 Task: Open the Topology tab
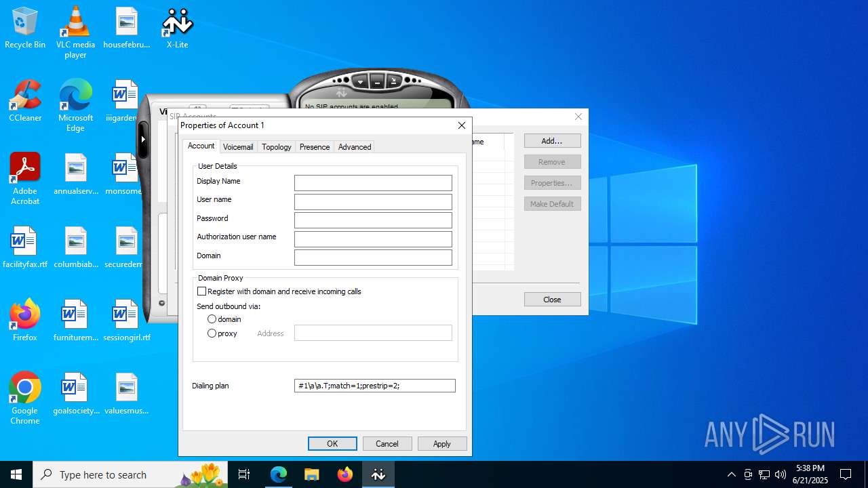point(277,147)
